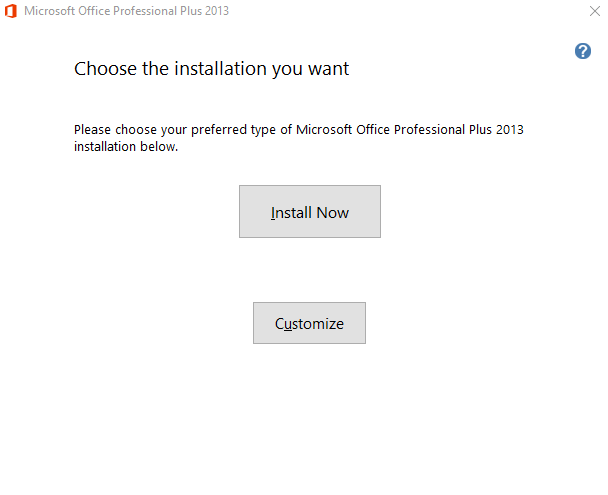The image size is (608, 495).
Task: Click the 'Microsoft Office Professional Plus 2013' window title
Action: point(126,11)
